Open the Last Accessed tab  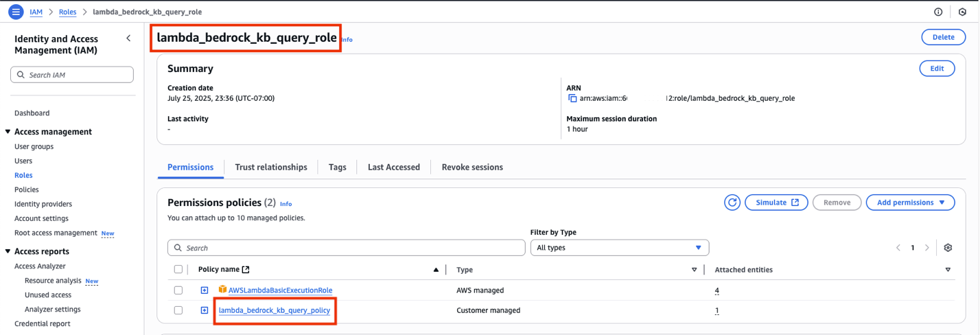(393, 167)
